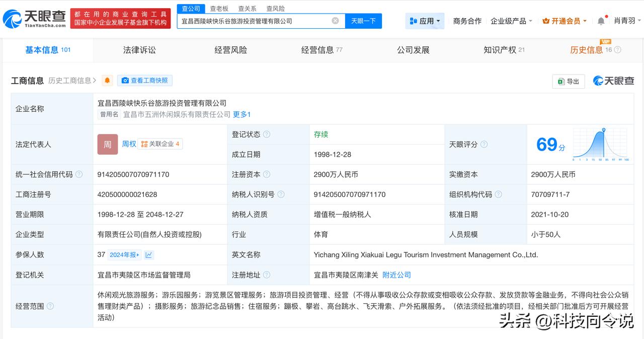The height and width of the screenshot is (339, 644).
Task: Click the 小于50人 staff size value
Action: [546, 235]
